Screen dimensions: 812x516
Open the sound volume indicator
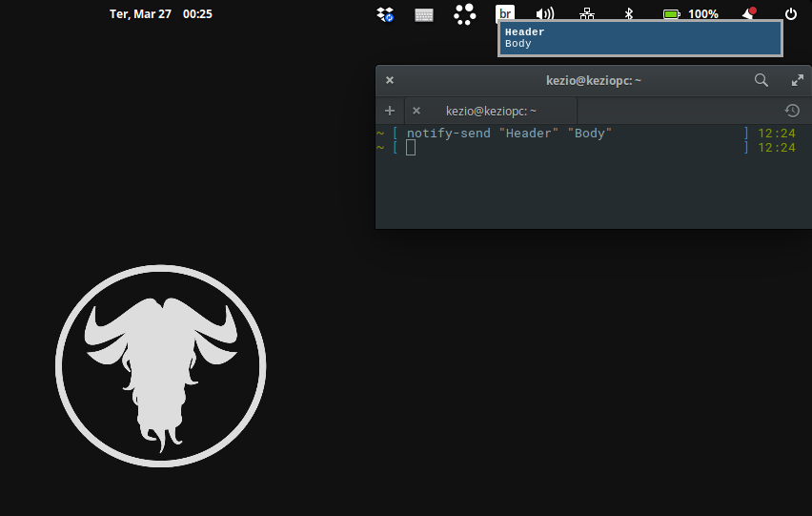(545, 14)
